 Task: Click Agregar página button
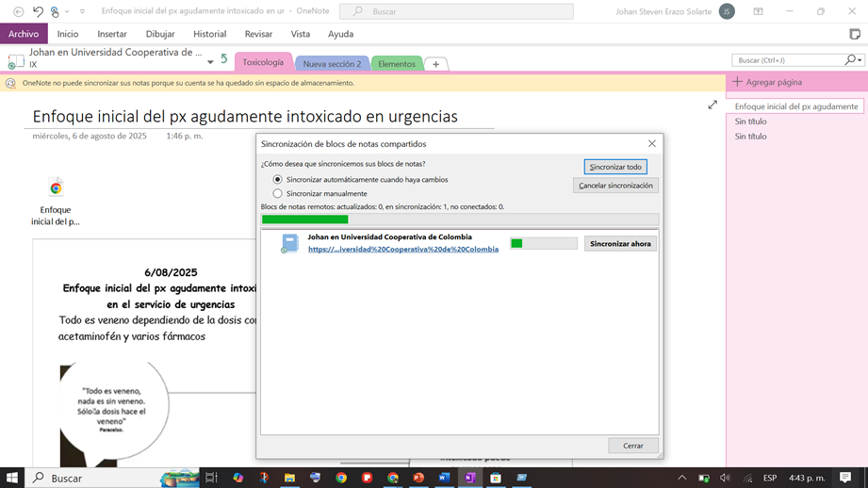[767, 82]
